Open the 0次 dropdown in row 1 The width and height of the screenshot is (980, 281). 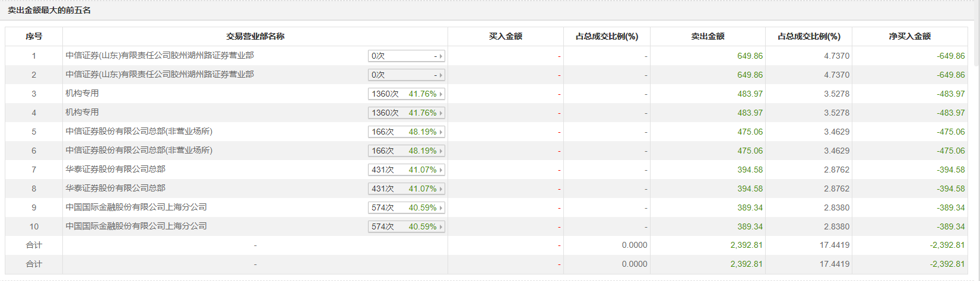coord(407,56)
